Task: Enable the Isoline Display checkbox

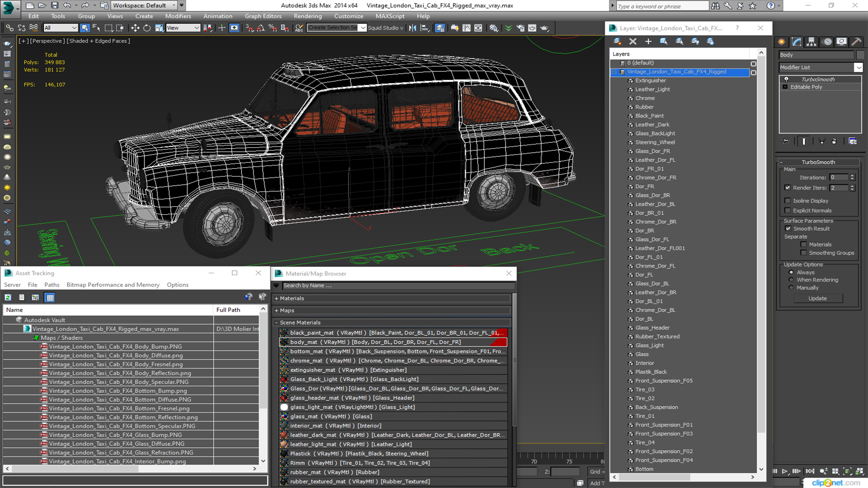Action: 788,201
